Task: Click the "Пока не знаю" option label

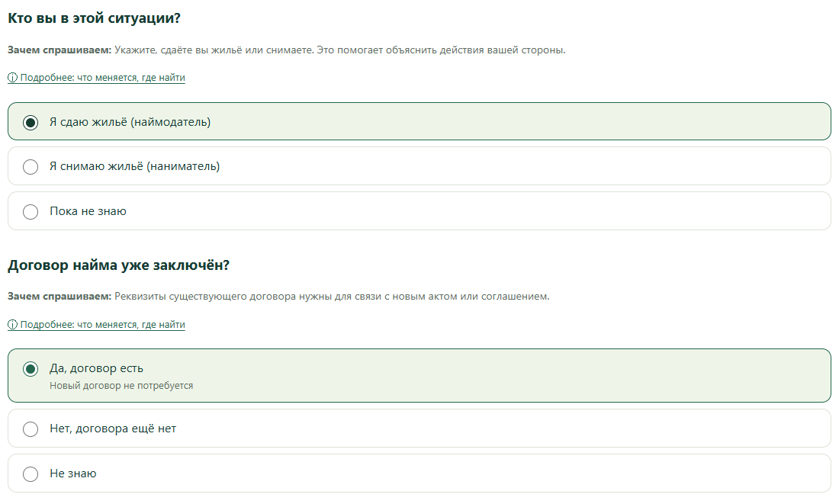Action: pos(88,211)
